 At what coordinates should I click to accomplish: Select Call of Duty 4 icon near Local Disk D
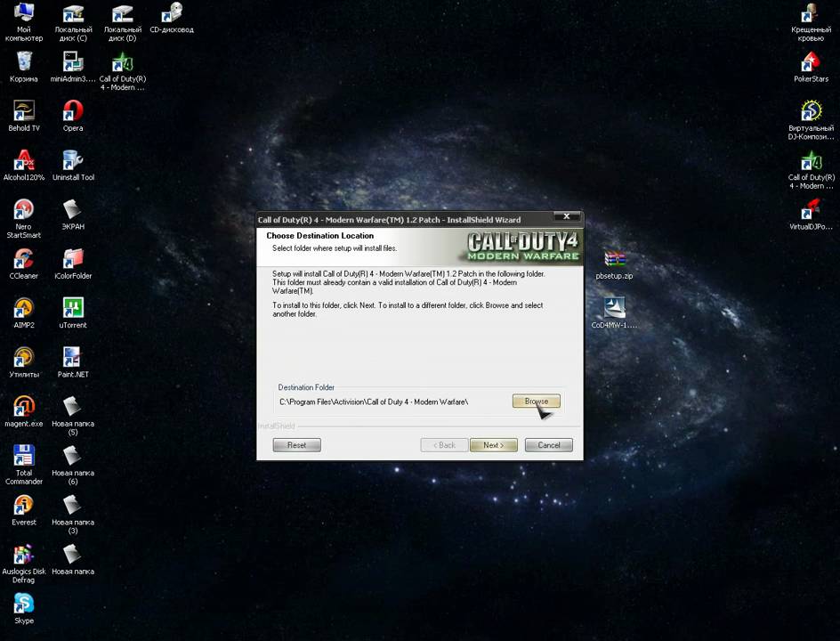pos(122,71)
